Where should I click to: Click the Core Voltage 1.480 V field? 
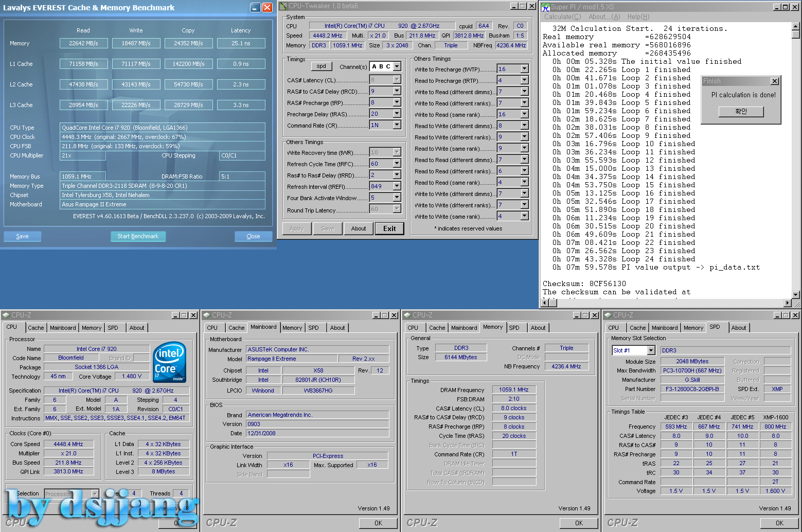pos(132,376)
